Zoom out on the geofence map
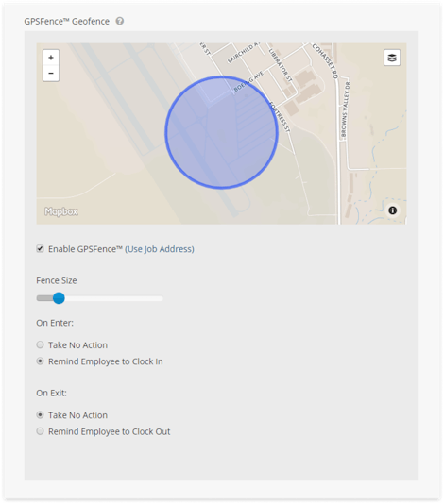 pos(51,74)
